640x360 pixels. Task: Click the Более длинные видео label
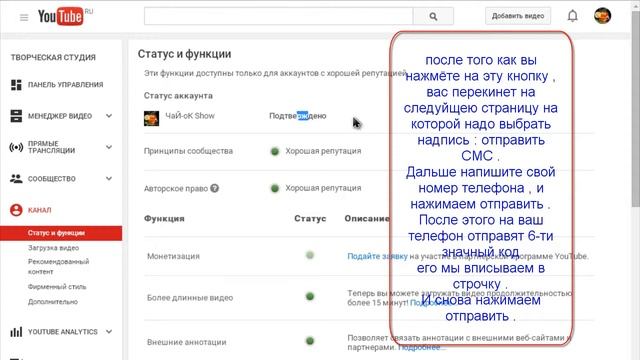pyautogui.click(x=190, y=298)
